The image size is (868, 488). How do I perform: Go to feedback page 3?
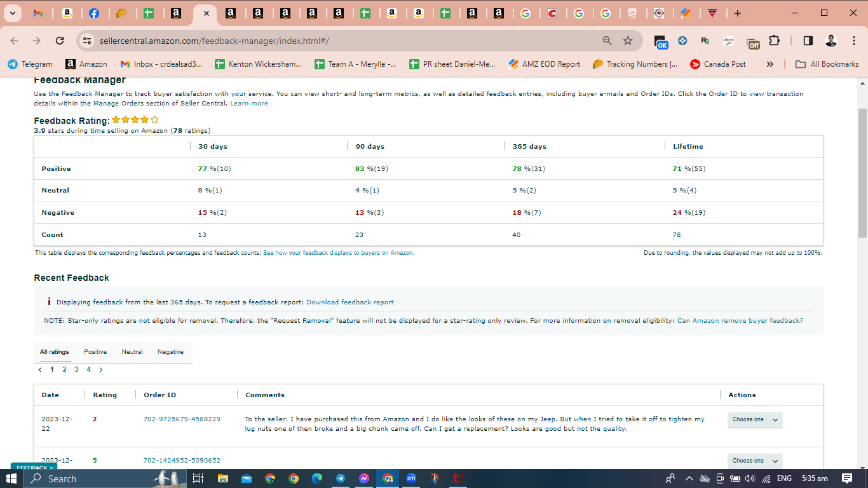pyautogui.click(x=76, y=369)
